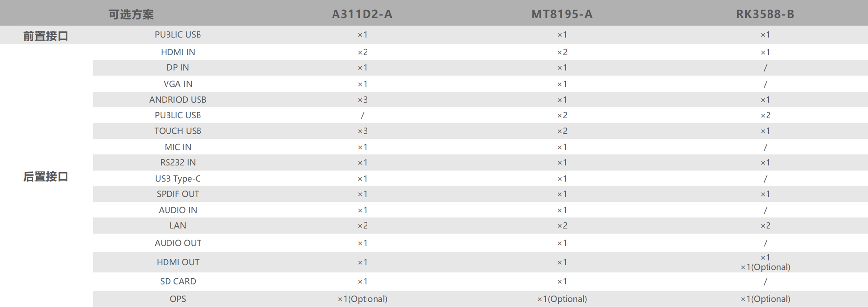Click the VGA IN row label
The width and height of the screenshot is (868, 307).
coord(178,84)
